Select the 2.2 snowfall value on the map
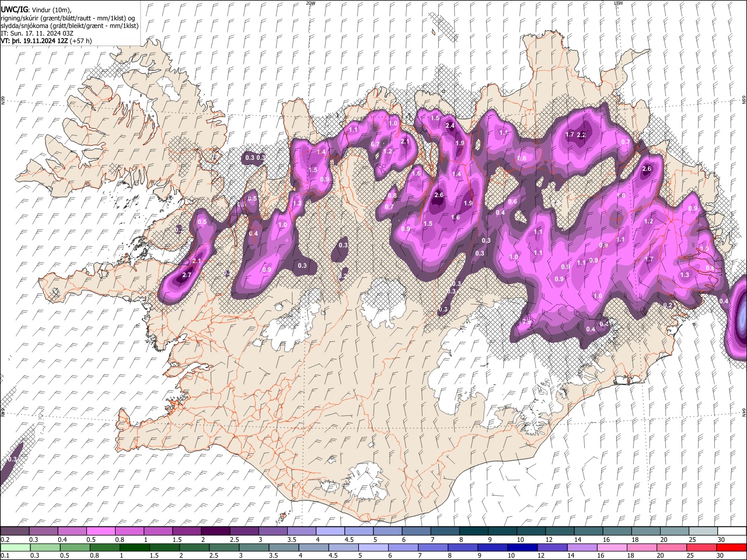747x560 pixels. [x=581, y=135]
